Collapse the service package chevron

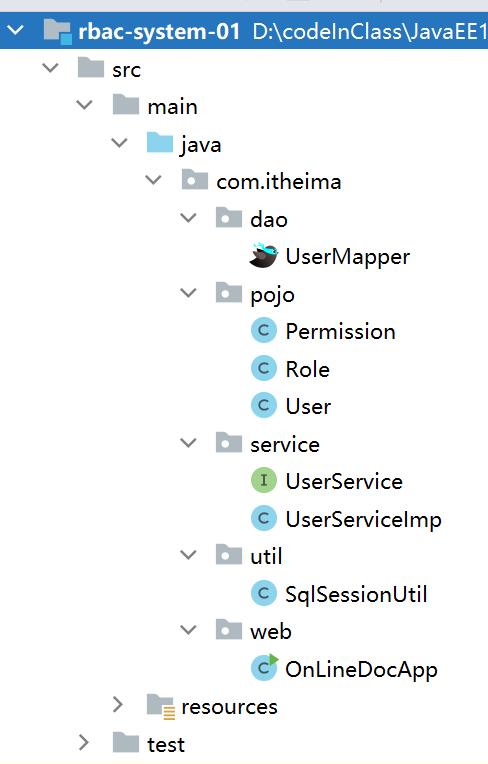(188, 442)
